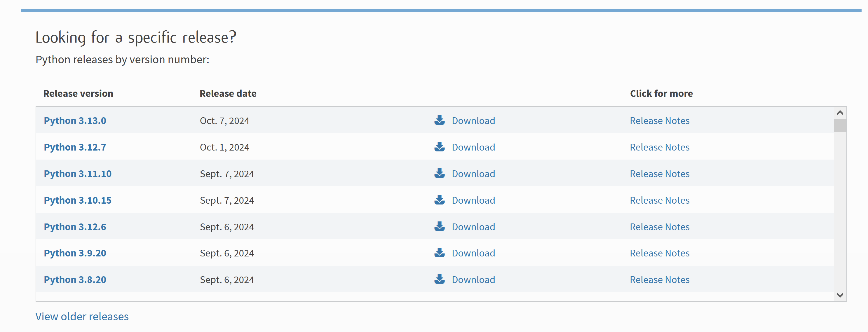Open the View older releases link

(82, 317)
